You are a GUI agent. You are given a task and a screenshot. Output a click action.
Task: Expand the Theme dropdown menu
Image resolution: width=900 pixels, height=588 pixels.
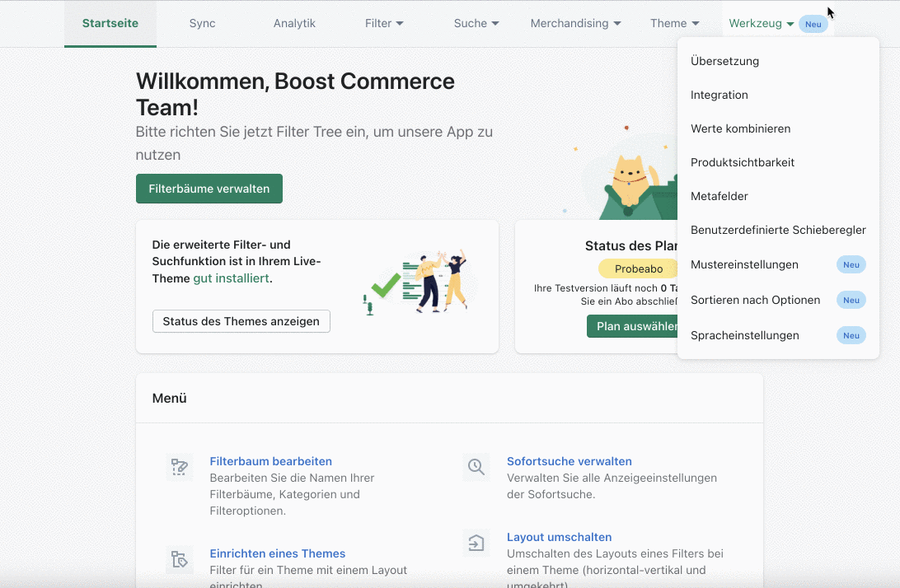coord(674,24)
